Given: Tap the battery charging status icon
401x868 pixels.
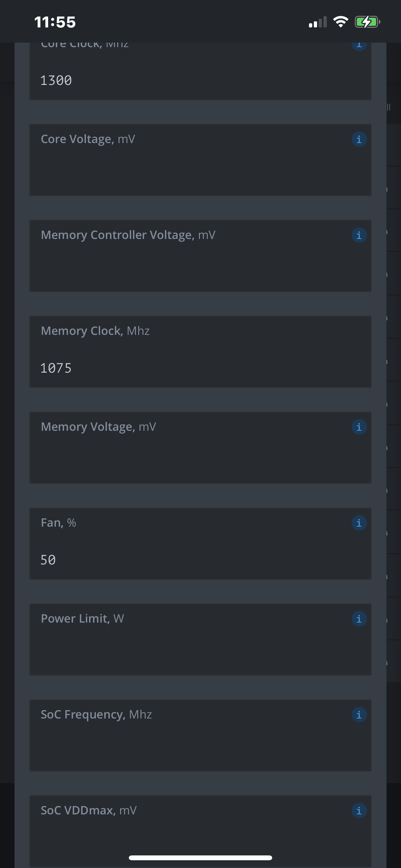Looking at the screenshot, I should point(367,22).
